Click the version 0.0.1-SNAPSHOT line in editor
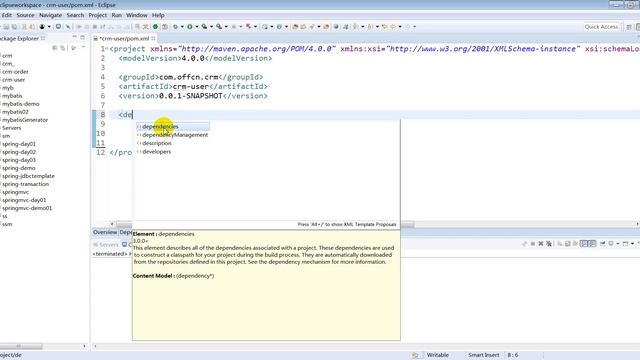The image size is (640, 360). (x=193, y=96)
